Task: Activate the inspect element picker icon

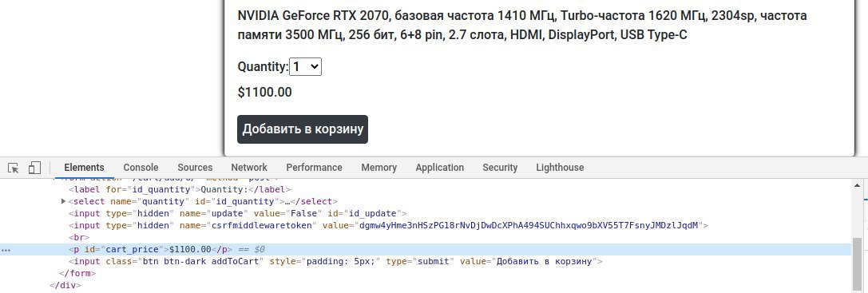Action: pyautogui.click(x=14, y=168)
